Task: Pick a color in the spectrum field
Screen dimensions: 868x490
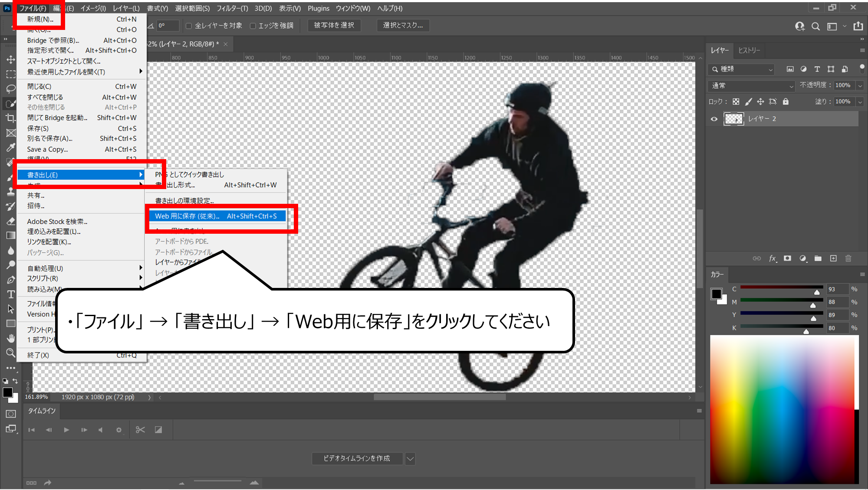Action: (x=782, y=410)
